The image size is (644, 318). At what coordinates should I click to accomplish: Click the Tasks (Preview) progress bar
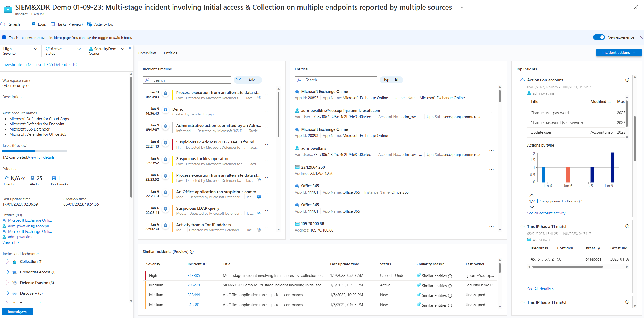35,151
